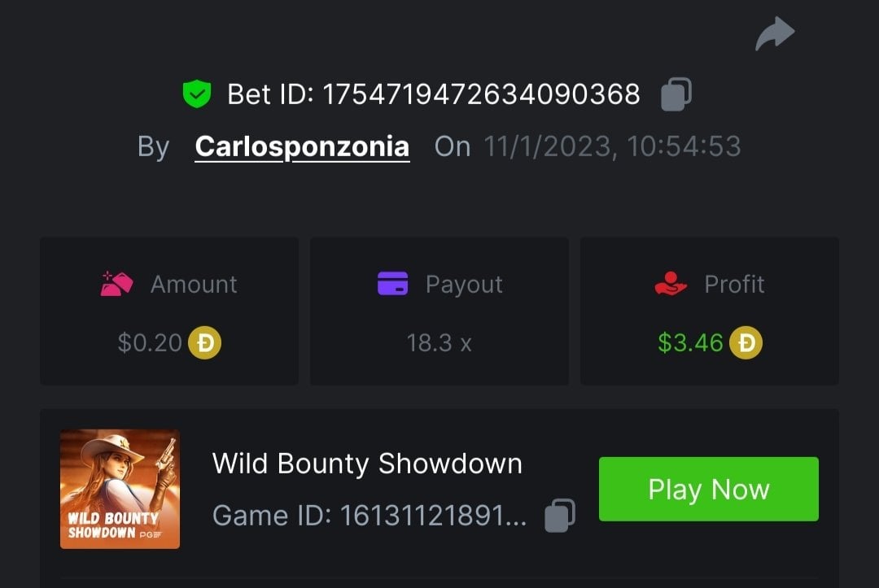Click the $0.20 bet amount

(150, 342)
